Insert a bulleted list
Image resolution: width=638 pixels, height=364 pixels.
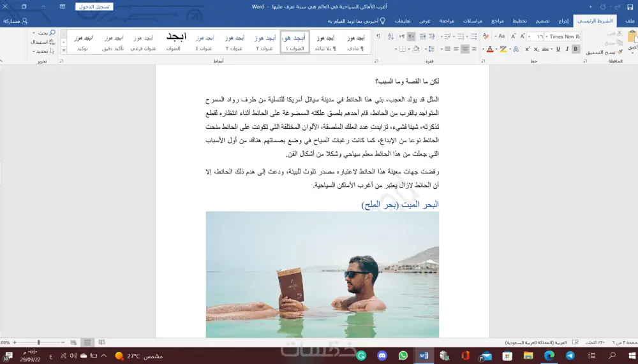(x=473, y=36)
